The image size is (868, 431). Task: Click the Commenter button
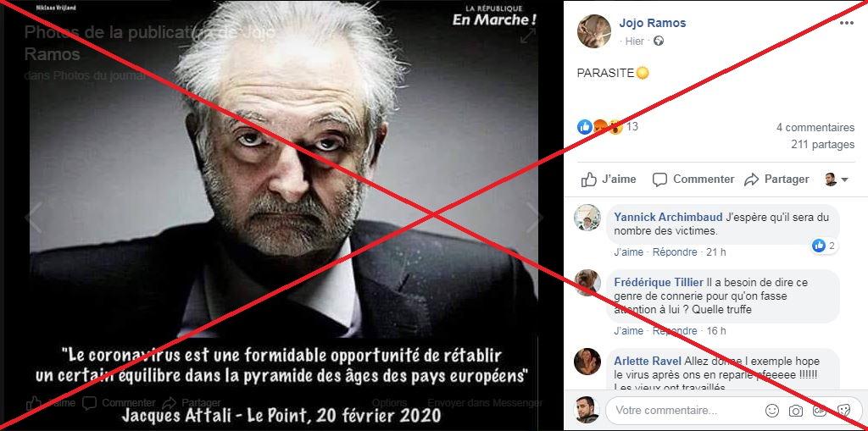pos(693,180)
